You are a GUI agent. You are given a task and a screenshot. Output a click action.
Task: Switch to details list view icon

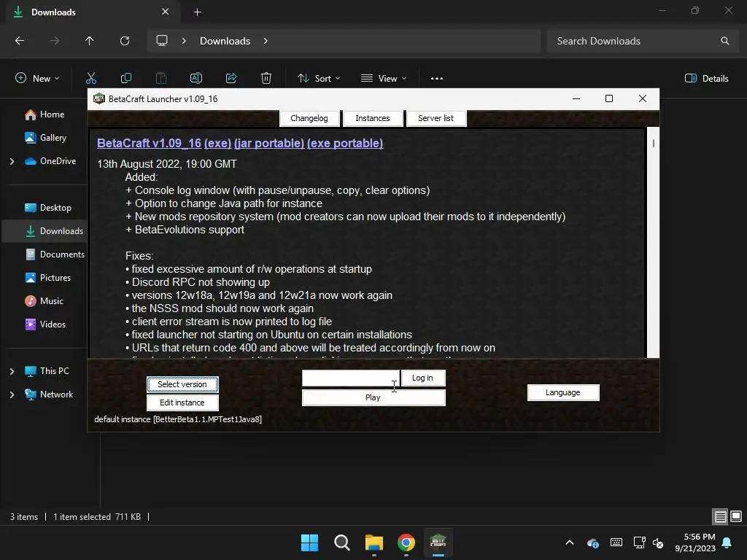tap(720, 517)
